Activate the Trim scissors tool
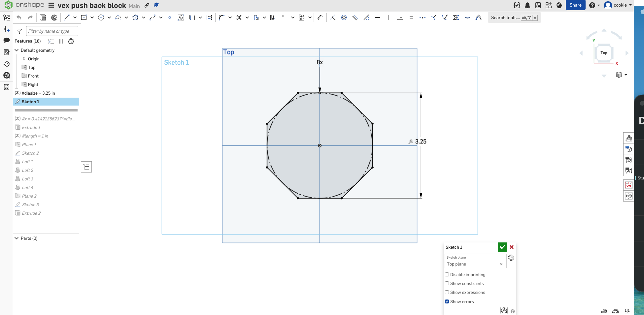 pyautogui.click(x=239, y=17)
